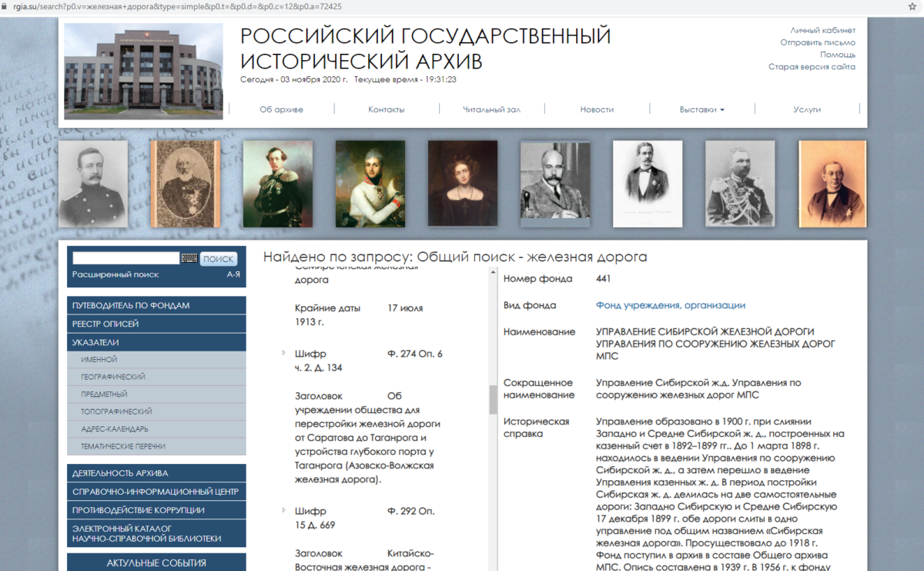The height and width of the screenshot is (571, 924).
Task: Click the Номер фонда label
Action: (538, 279)
